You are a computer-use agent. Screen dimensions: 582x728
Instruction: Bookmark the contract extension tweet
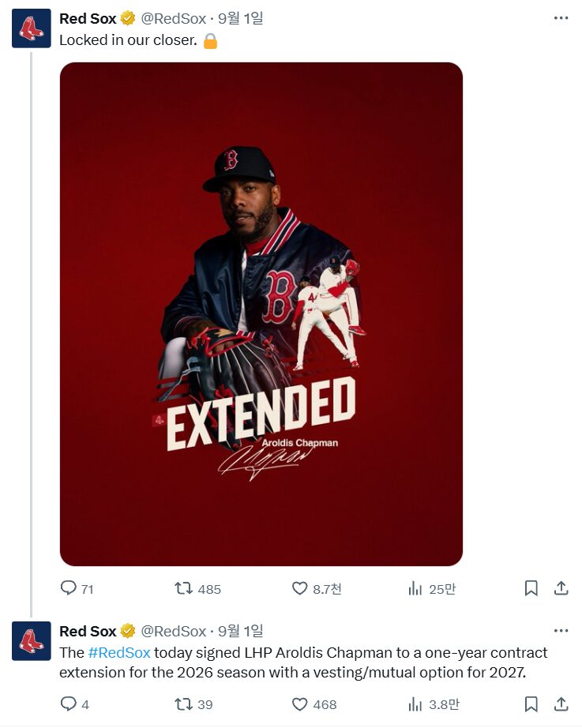[x=531, y=704]
